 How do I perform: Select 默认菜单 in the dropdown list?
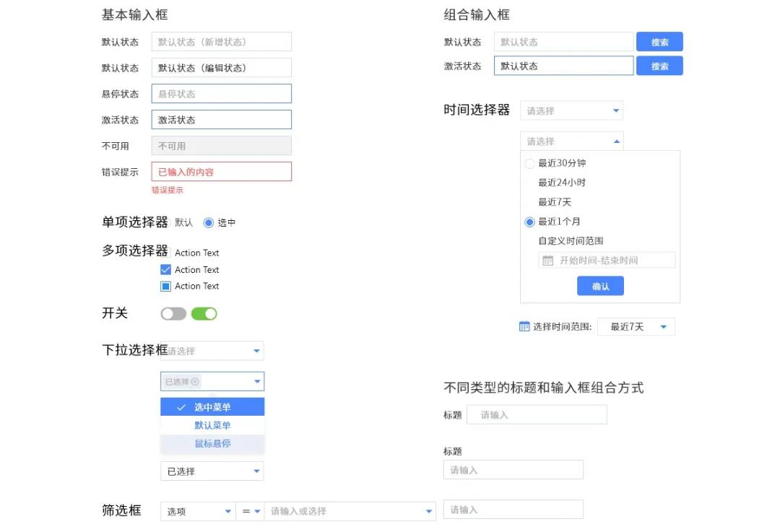pos(212,425)
